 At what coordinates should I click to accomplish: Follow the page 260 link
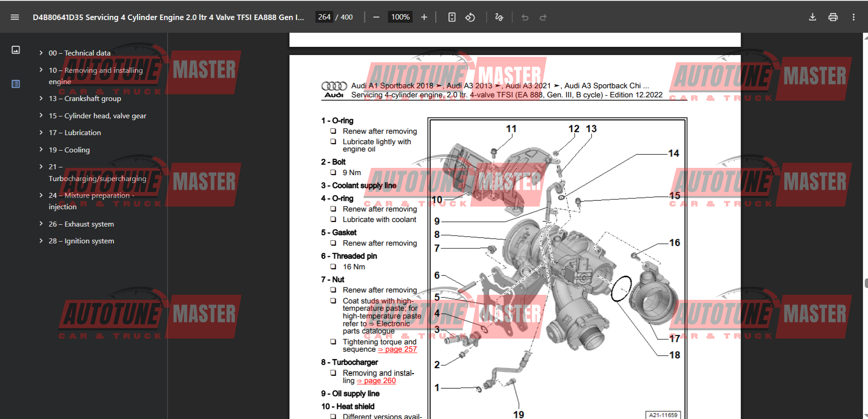click(379, 381)
